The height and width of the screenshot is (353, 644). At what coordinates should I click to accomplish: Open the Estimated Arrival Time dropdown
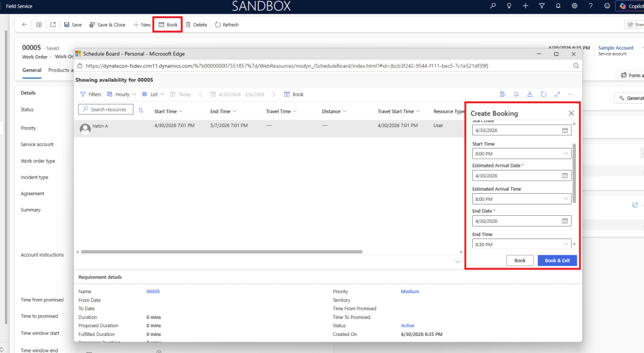(521, 199)
